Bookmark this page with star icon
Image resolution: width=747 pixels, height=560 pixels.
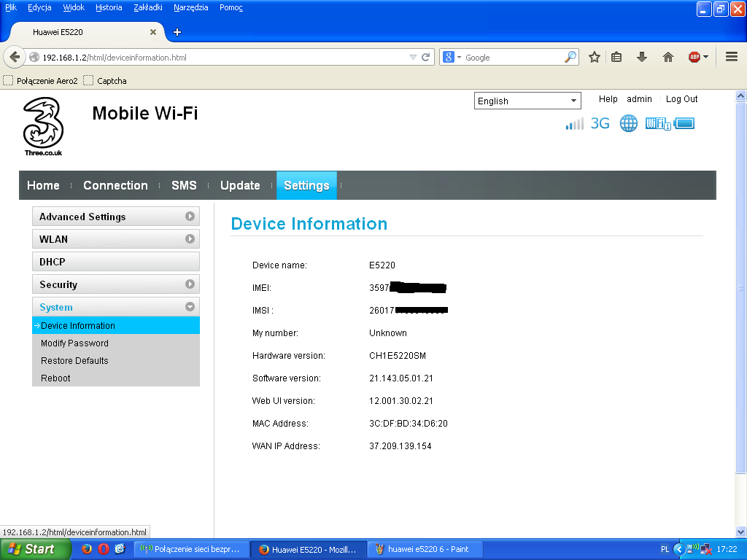tap(595, 57)
